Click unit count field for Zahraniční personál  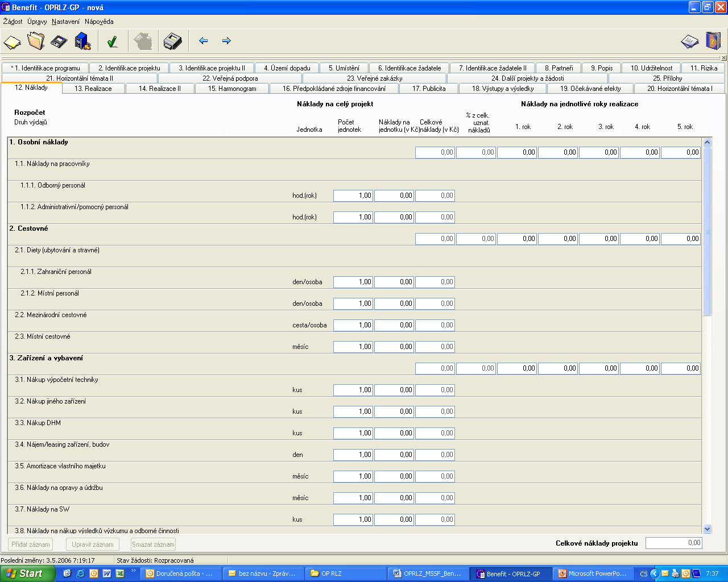click(353, 282)
